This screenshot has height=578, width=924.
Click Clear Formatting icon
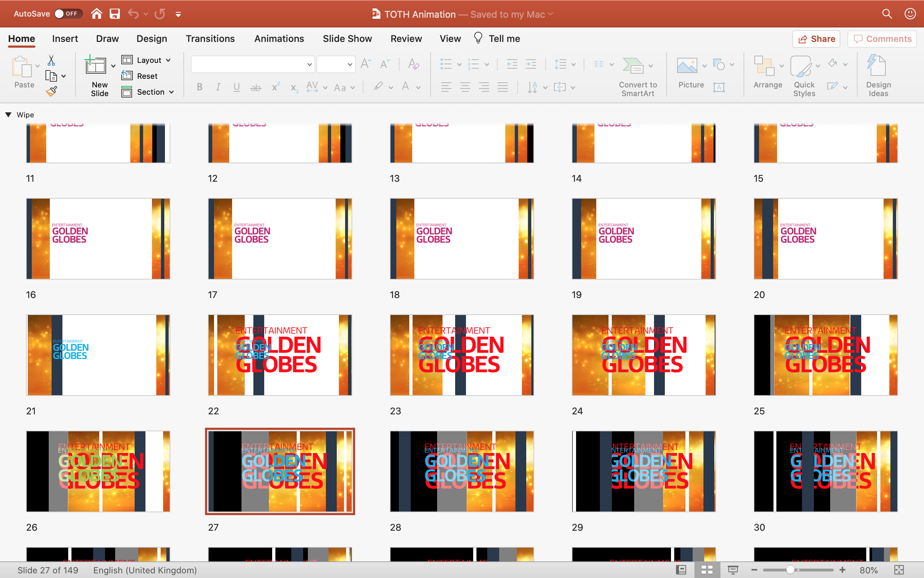[x=414, y=64]
